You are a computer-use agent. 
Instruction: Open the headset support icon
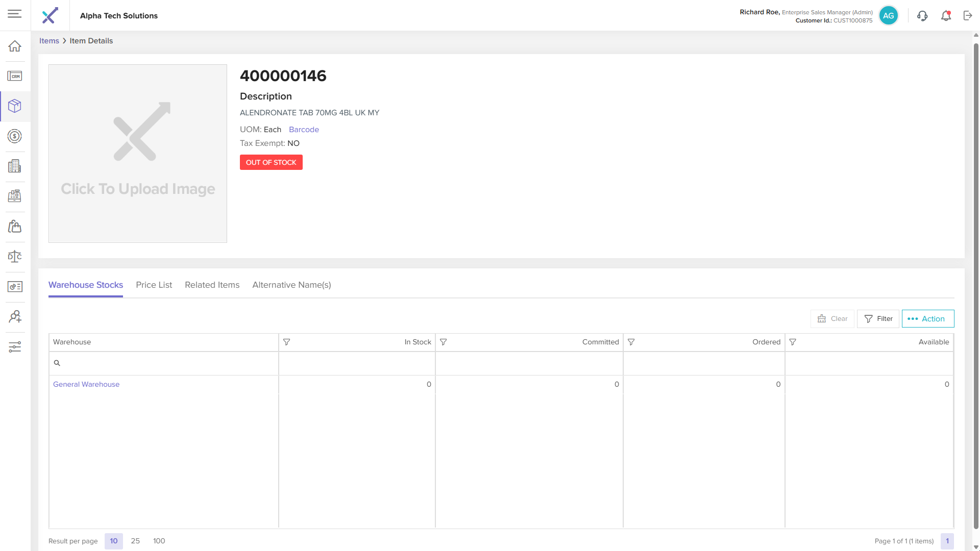[922, 16]
